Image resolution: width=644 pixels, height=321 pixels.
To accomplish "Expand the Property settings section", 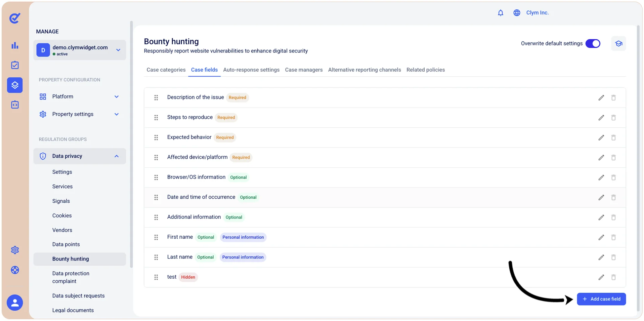I will tap(80, 114).
